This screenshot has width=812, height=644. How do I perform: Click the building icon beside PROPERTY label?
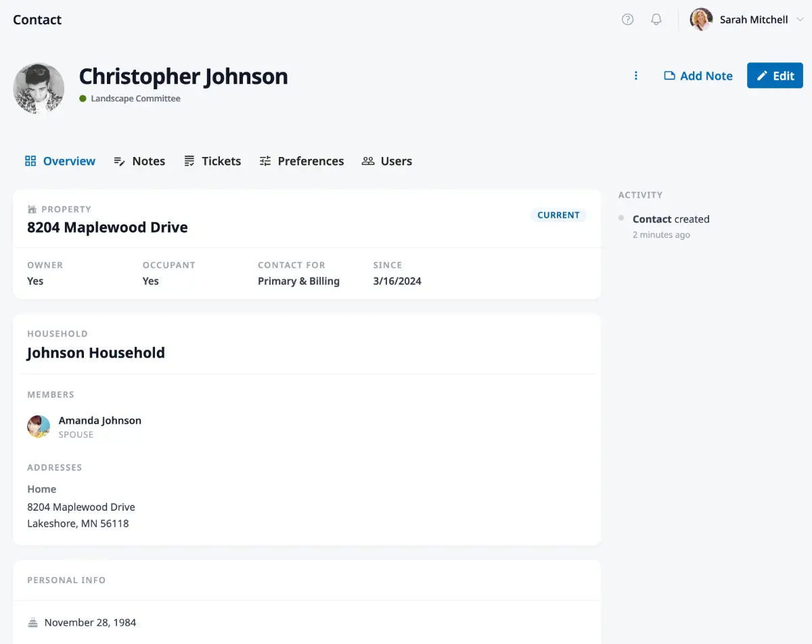coord(32,209)
